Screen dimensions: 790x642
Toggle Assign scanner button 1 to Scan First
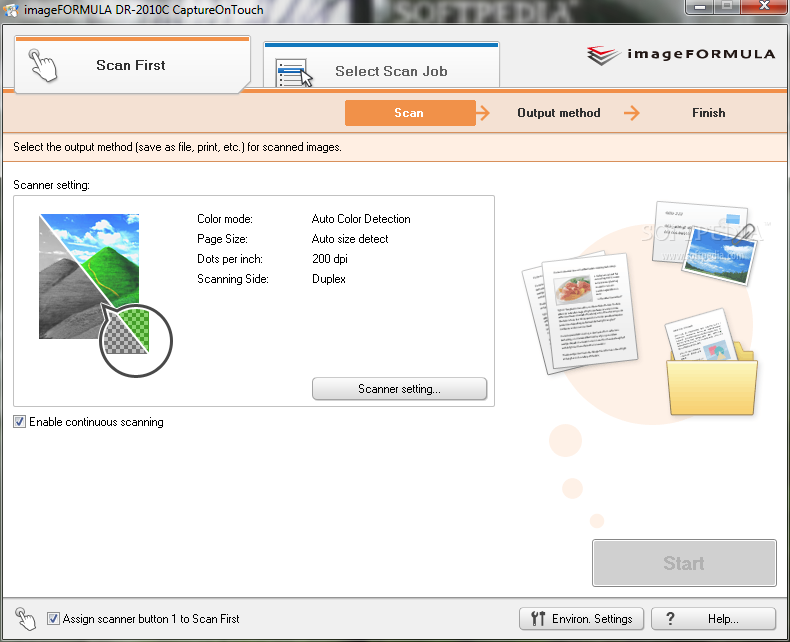[x=53, y=618]
